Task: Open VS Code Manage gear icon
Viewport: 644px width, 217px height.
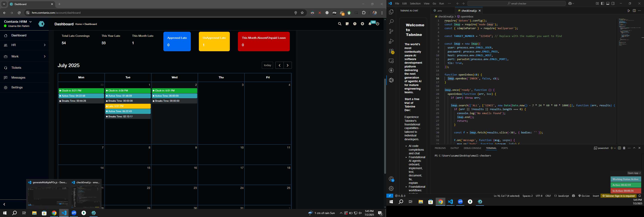Action: point(391,188)
